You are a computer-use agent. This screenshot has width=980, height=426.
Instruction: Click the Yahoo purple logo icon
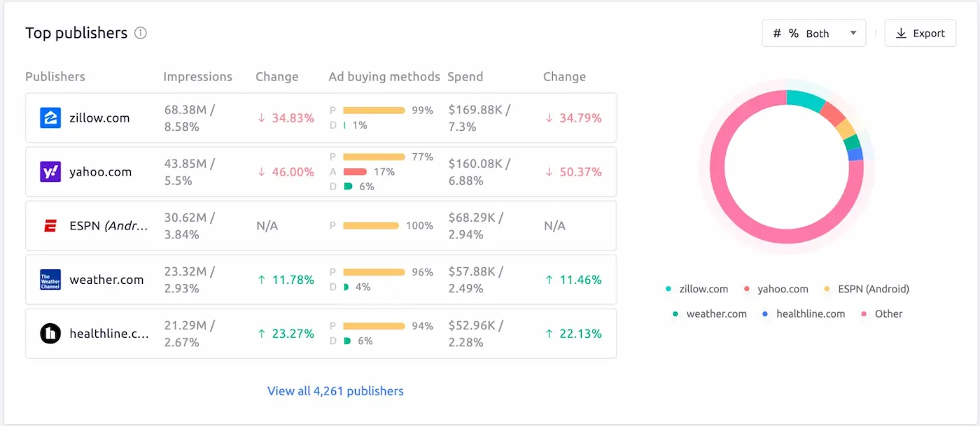49,171
